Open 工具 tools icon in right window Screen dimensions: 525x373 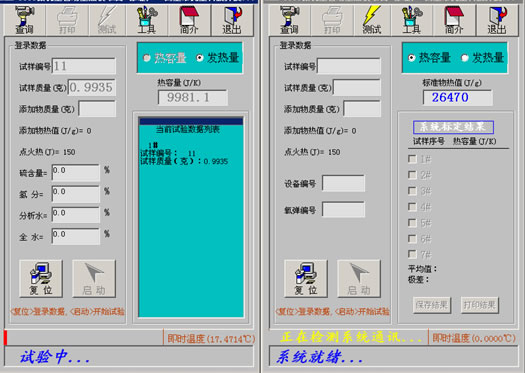click(411, 20)
